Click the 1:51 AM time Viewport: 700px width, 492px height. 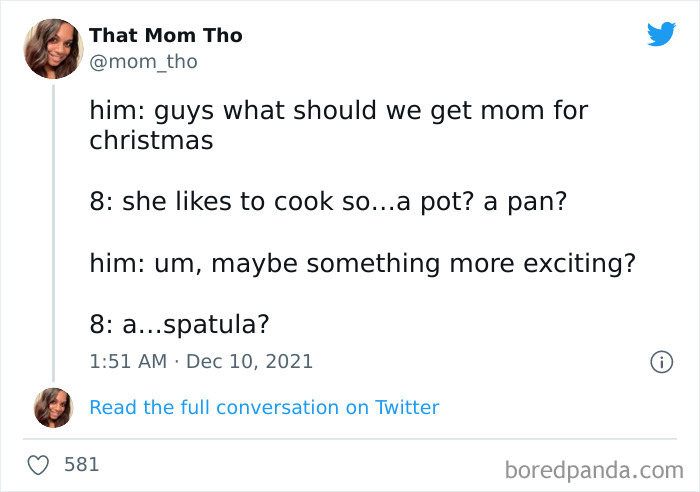click(128, 361)
